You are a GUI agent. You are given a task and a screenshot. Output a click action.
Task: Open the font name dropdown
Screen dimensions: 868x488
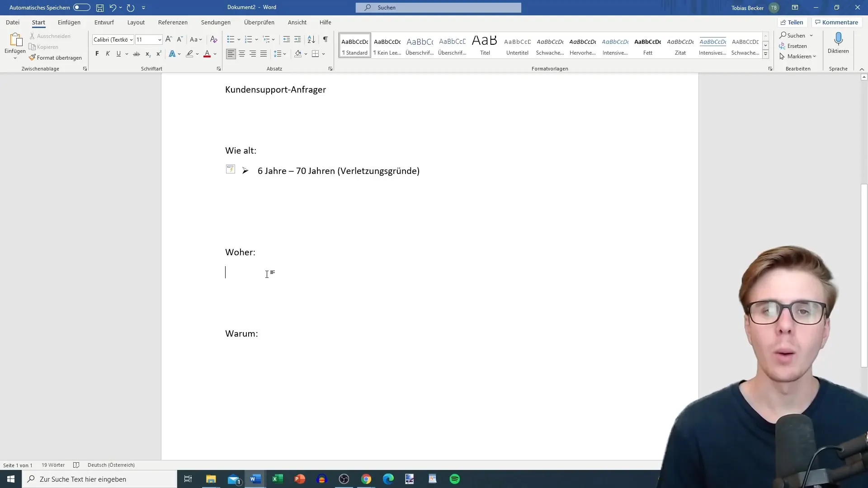[x=131, y=40]
